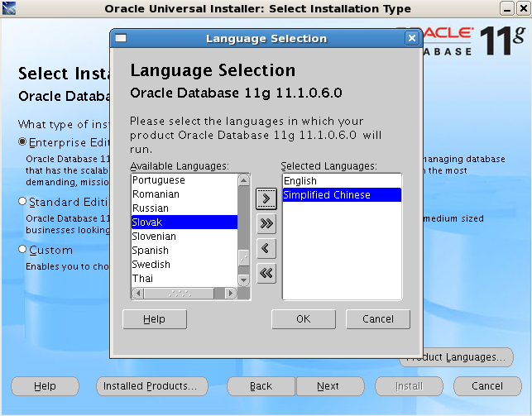Minimize the Oracle Universal Installer window

(x=507, y=9)
